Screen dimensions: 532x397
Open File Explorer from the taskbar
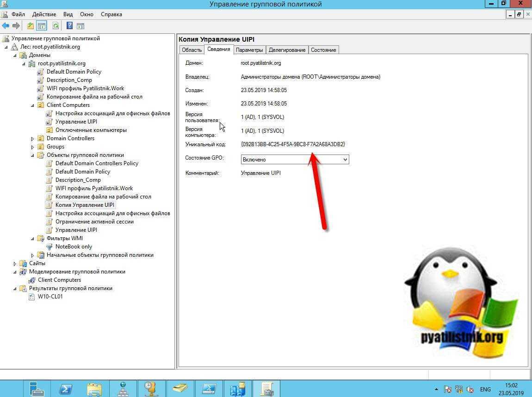click(x=94, y=388)
